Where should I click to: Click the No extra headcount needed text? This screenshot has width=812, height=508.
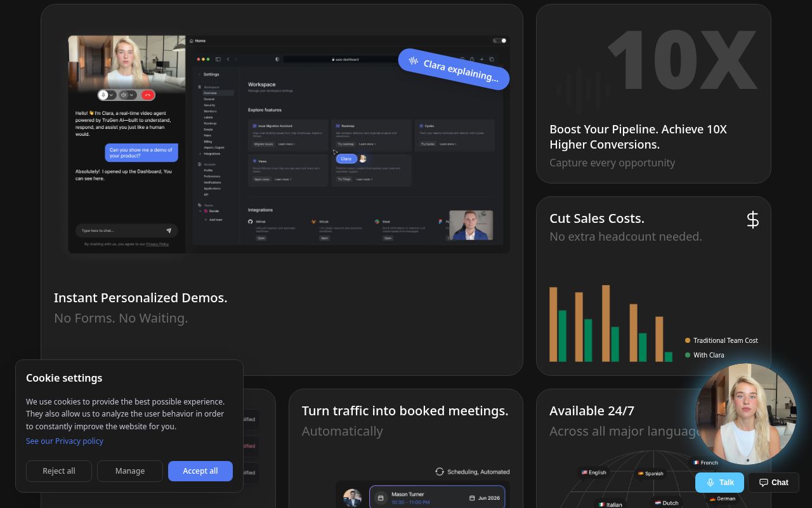pyautogui.click(x=625, y=237)
